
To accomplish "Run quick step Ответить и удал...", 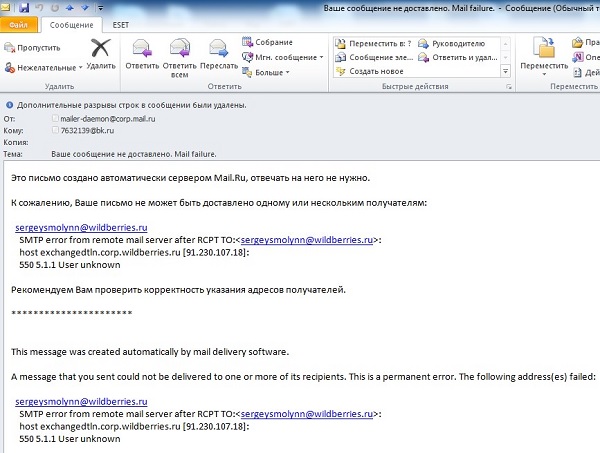I will coord(458,57).
